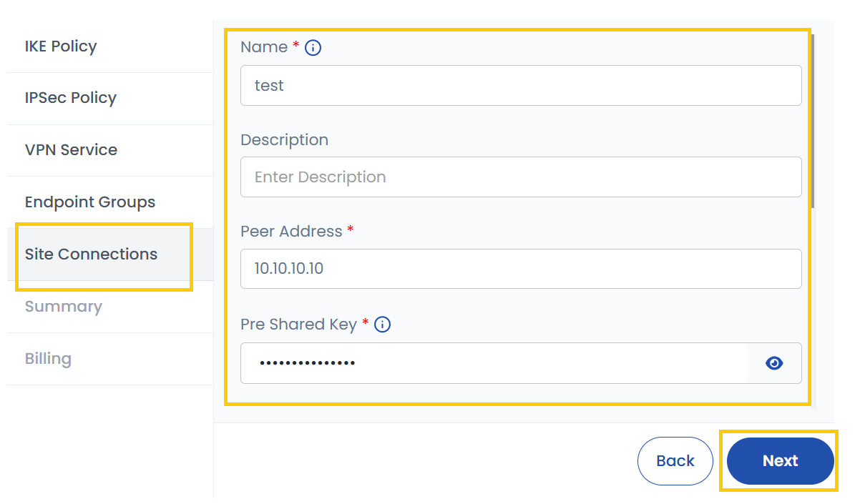Open the Summary step
Viewport: 855px width, 504px height.
(63, 307)
